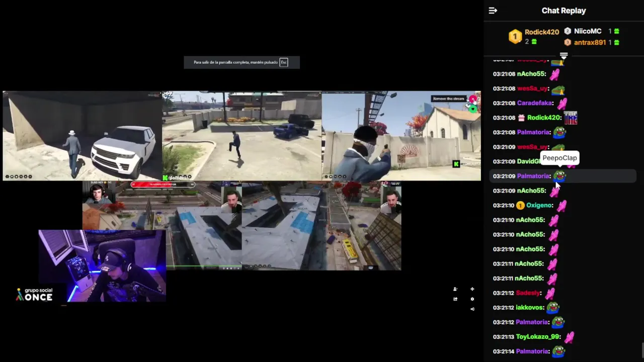
Task: Select the masked character stream
Action: point(401,136)
